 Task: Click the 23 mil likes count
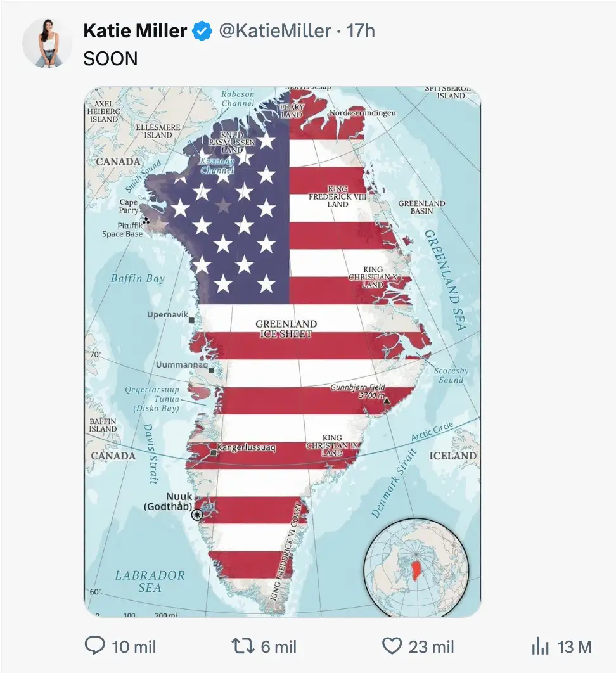point(432,647)
